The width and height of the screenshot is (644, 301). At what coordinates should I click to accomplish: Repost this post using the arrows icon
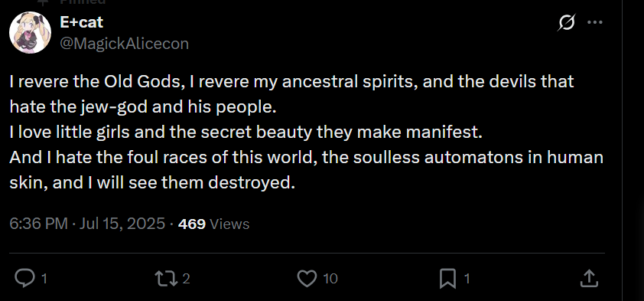coord(165,278)
